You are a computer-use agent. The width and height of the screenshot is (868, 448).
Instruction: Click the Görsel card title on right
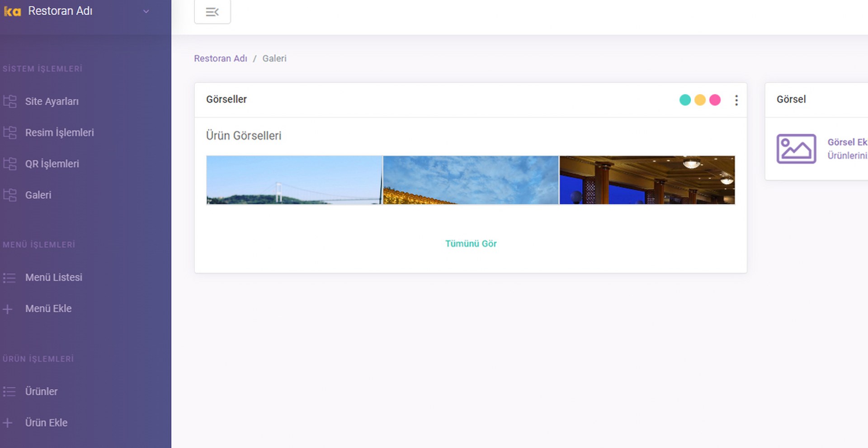point(791,99)
